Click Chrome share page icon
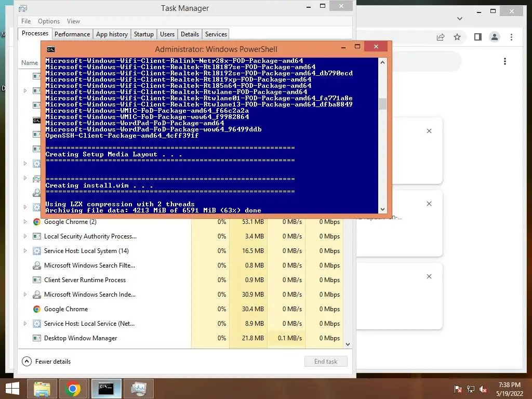Viewport: 532px width, 399px height. [x=441, y=37]
